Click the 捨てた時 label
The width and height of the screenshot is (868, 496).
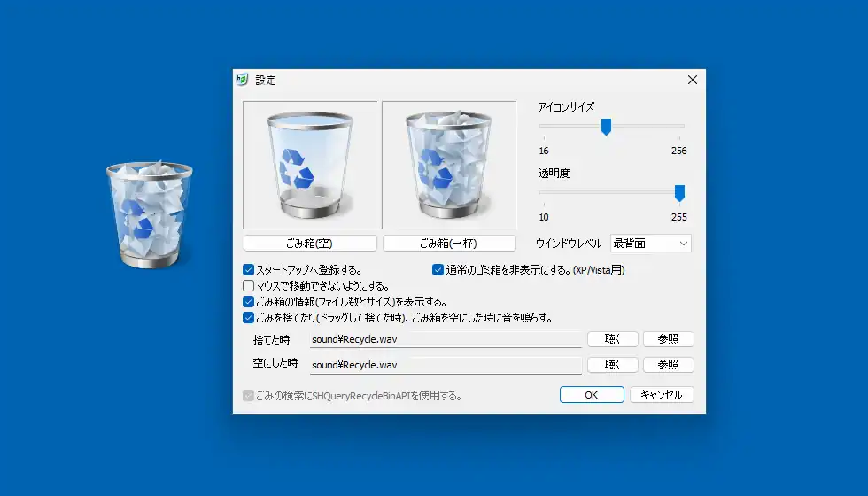click(271, 339)
